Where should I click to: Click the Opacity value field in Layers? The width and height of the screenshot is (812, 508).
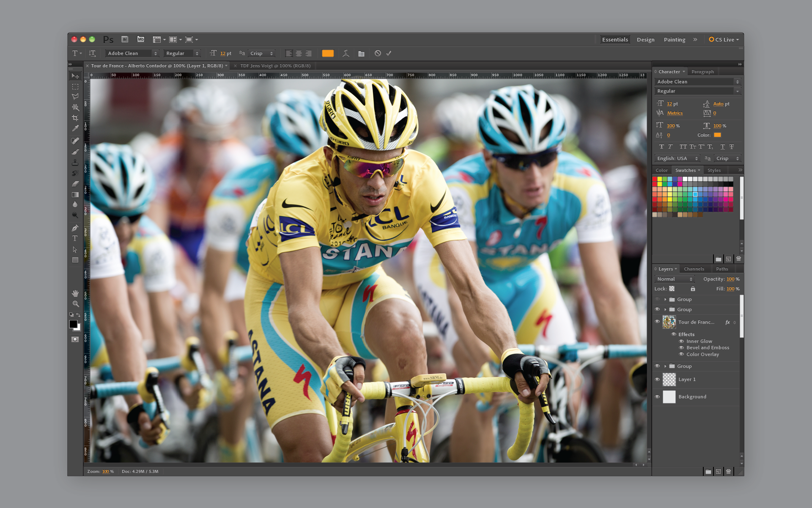pos(730,279)
